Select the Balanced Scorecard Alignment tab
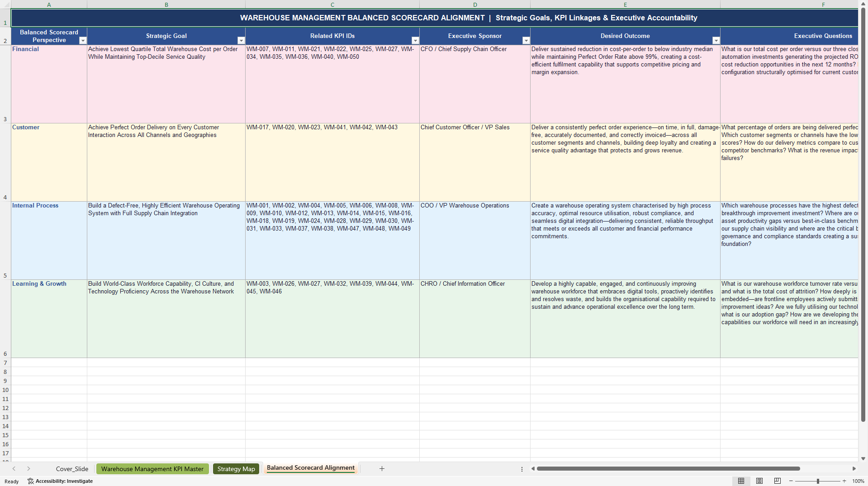868x486 pixels. (311, 468)
